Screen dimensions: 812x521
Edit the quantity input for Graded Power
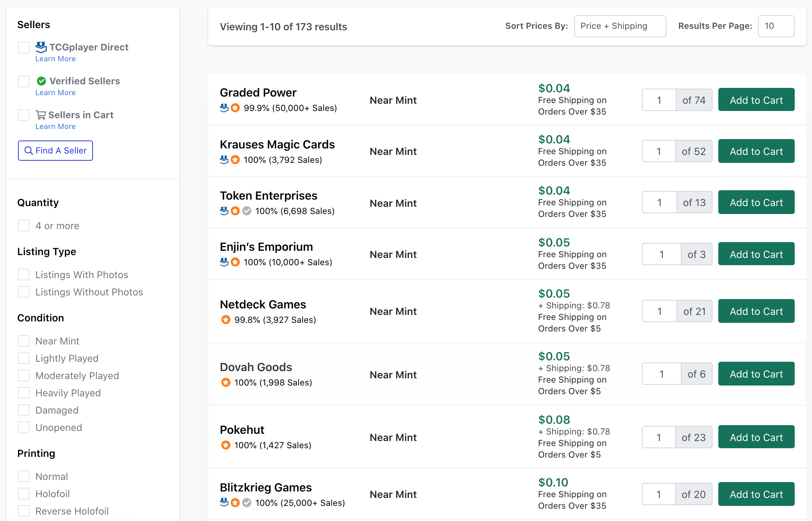click(659, 99)
